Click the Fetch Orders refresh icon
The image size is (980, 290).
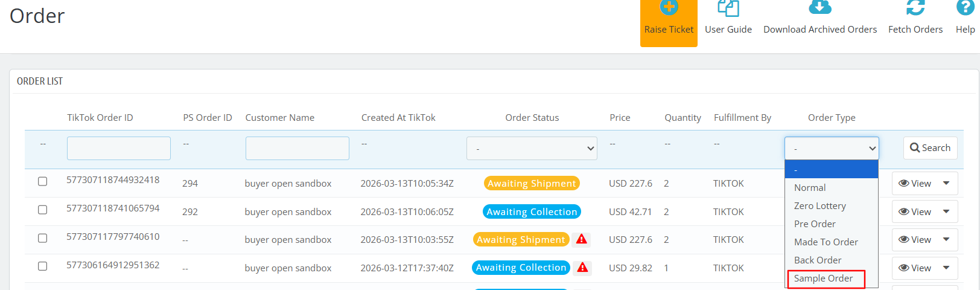[x=915, y=8]
